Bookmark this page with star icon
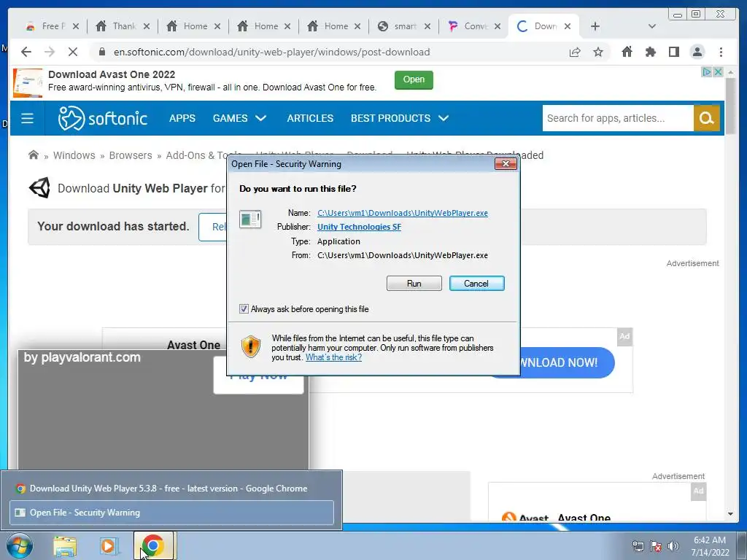Image resolution: width=747 pixels, height=560 pixels. coord(598,52)
